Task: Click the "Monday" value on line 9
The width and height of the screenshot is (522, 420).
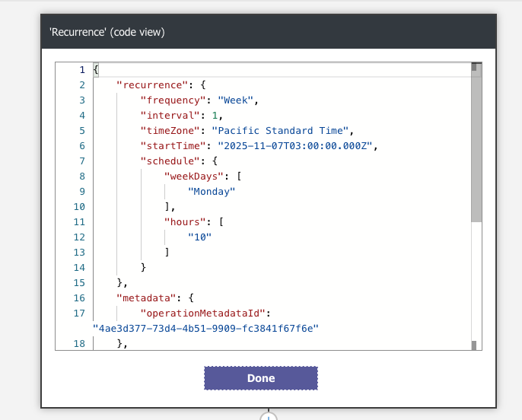Action: point(212,192)
